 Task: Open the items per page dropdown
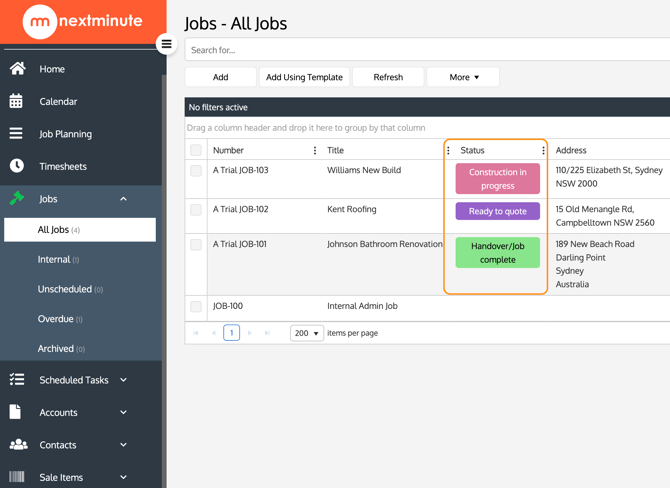coord(306,333)
